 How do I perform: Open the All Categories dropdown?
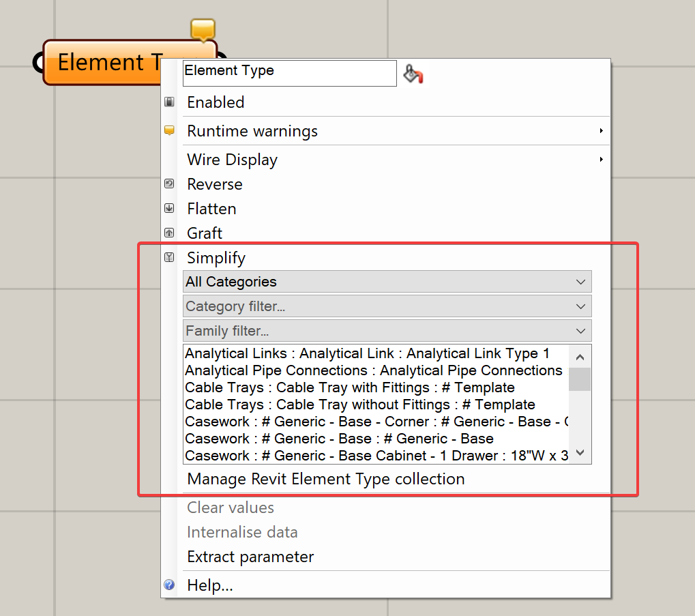point(387,282)
